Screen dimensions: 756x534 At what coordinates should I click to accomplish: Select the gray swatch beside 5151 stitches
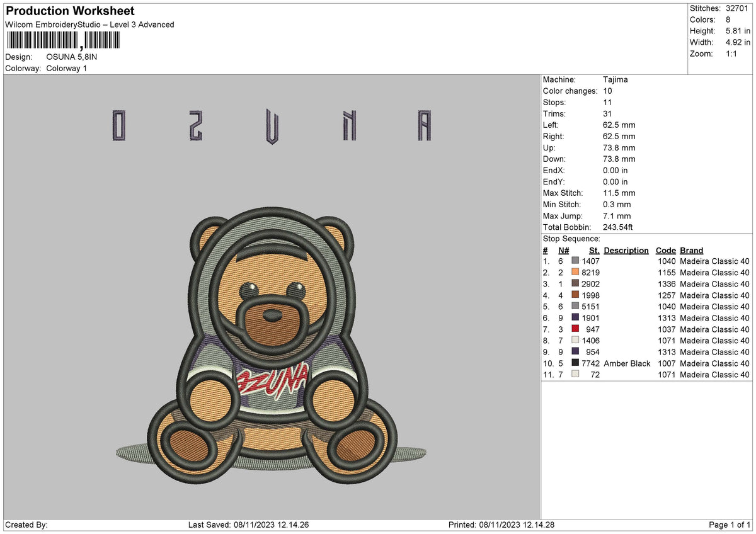pos(575,306)
